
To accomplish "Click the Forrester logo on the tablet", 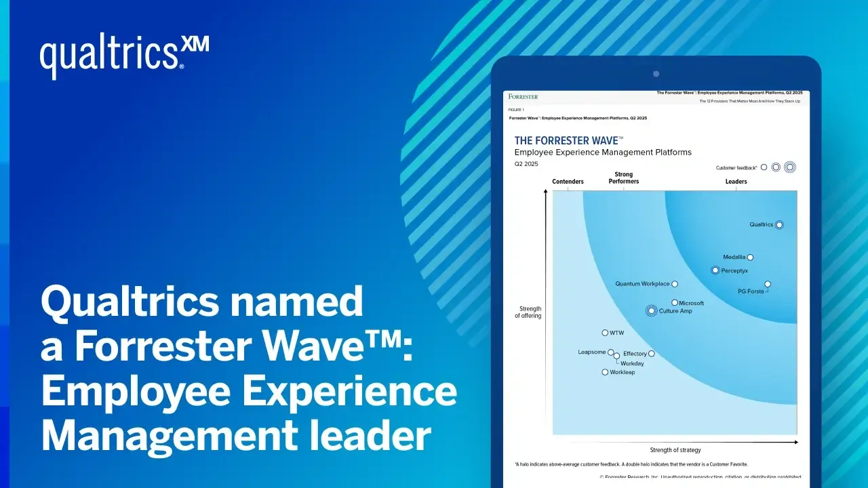I will click(523, 97).
